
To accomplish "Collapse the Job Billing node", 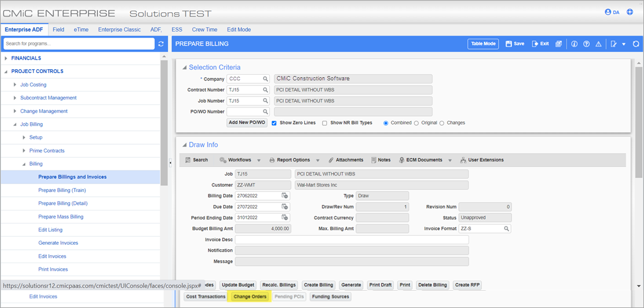I will tap(15, 124).
